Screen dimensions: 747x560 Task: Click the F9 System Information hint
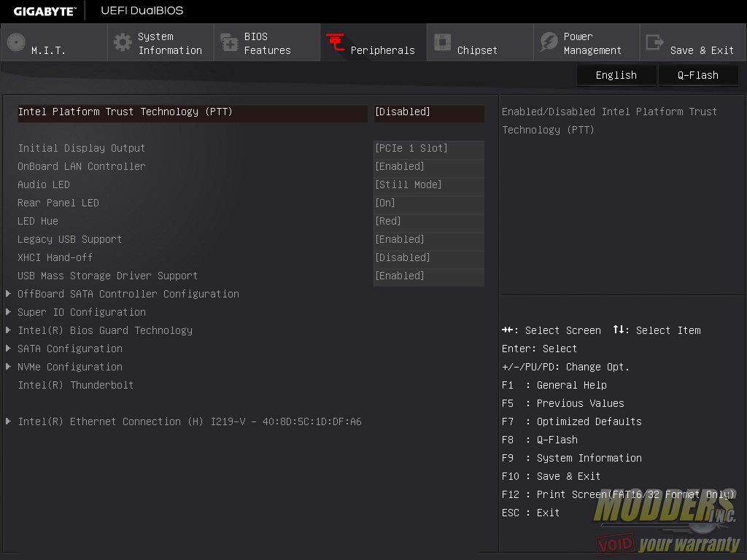pos(572,458)
